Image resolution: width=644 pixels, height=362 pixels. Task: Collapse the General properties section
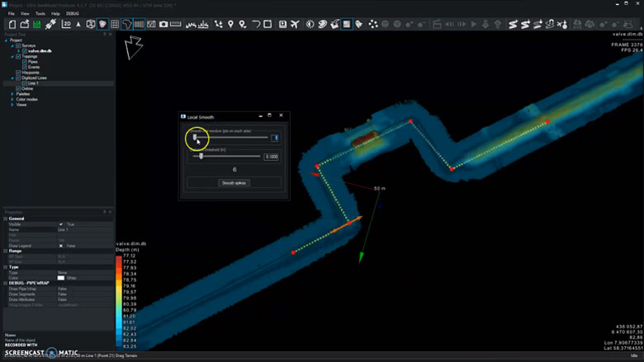(x=6, y=219)
